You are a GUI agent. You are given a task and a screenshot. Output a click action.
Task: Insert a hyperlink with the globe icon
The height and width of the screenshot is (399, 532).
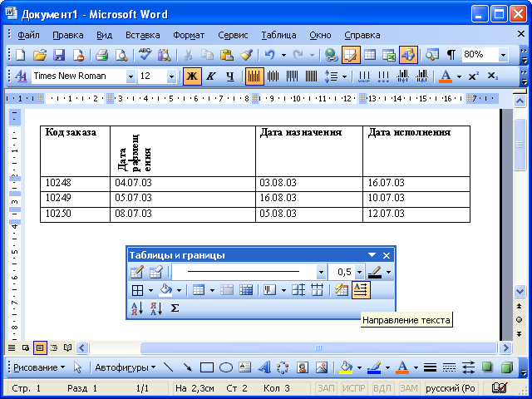tap(331, 55)
